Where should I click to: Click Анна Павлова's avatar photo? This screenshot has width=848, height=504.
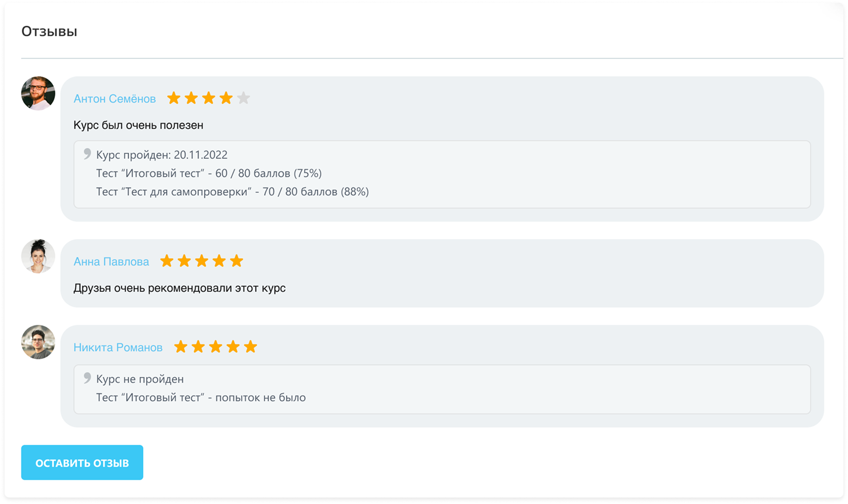[x=38, y=256]
